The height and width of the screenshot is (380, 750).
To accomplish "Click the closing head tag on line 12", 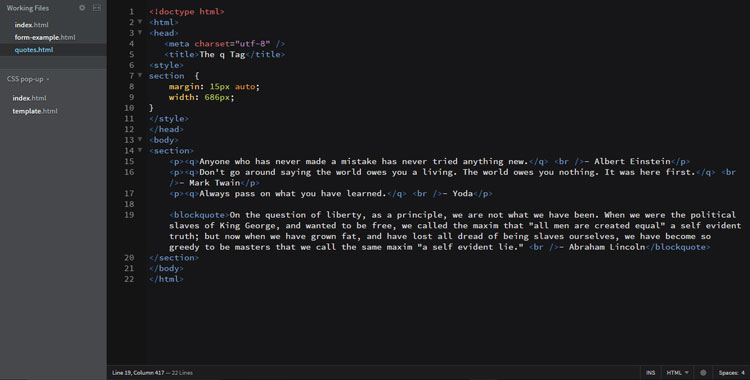I will pos(166,129).
